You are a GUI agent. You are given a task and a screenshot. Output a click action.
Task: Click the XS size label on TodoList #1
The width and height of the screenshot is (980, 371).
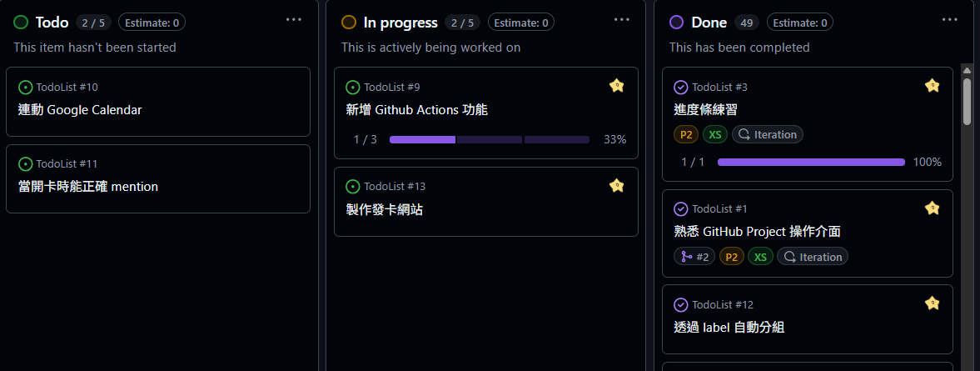coord(760,257)
